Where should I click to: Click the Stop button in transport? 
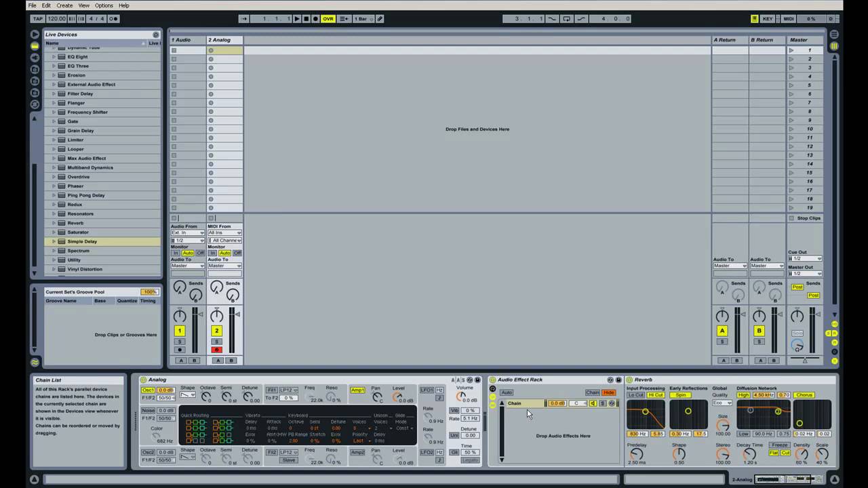(306, 19)
